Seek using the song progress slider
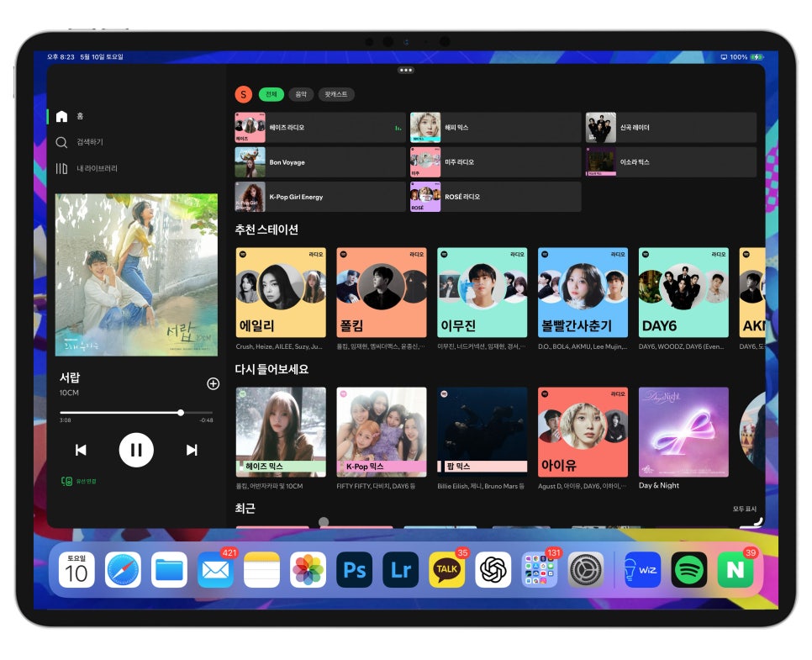 tap(136, 413)
